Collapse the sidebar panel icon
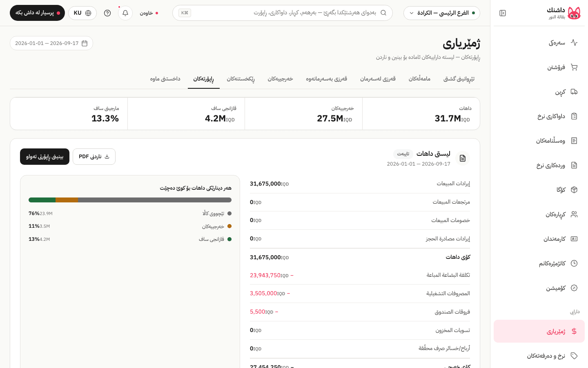588x368 pixels. (x=503, y=13)
